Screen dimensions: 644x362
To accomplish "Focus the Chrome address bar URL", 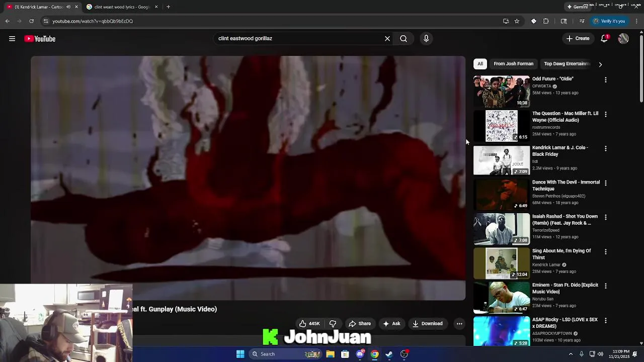I will (x=93, y=21).
